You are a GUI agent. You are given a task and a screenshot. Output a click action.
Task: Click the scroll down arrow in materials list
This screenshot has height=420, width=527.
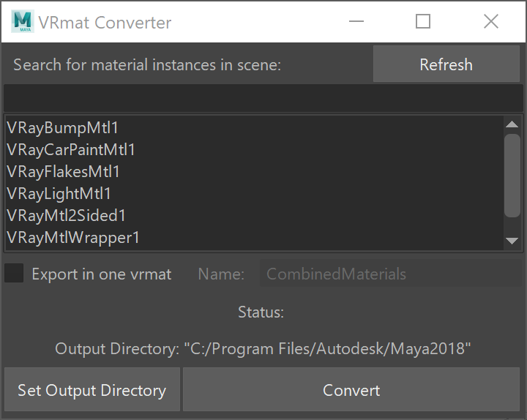tap(512, 241)
